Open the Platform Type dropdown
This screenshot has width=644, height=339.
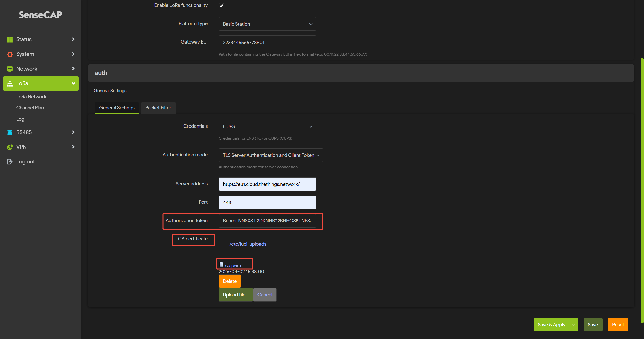(267, 24)
